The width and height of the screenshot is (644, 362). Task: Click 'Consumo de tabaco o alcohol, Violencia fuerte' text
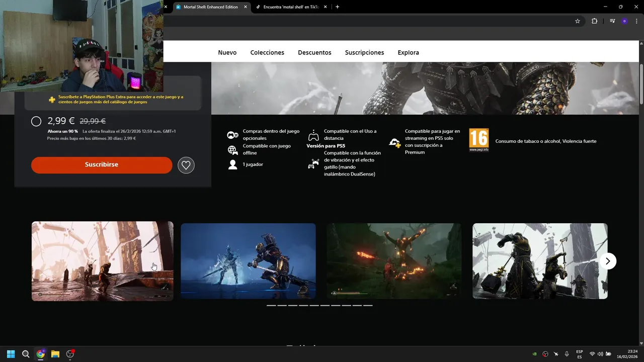click(546, 141)
